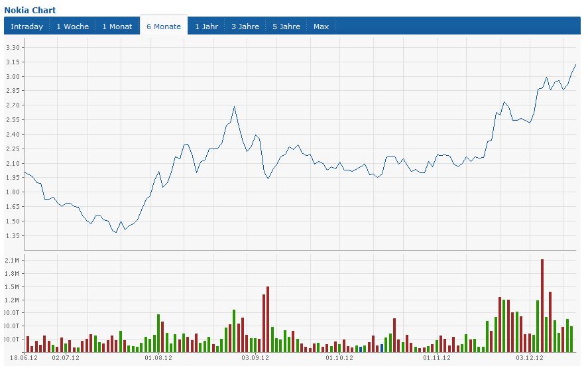Click the 18.06.12 start date label
Screen dimensions: 588x370
24,358
